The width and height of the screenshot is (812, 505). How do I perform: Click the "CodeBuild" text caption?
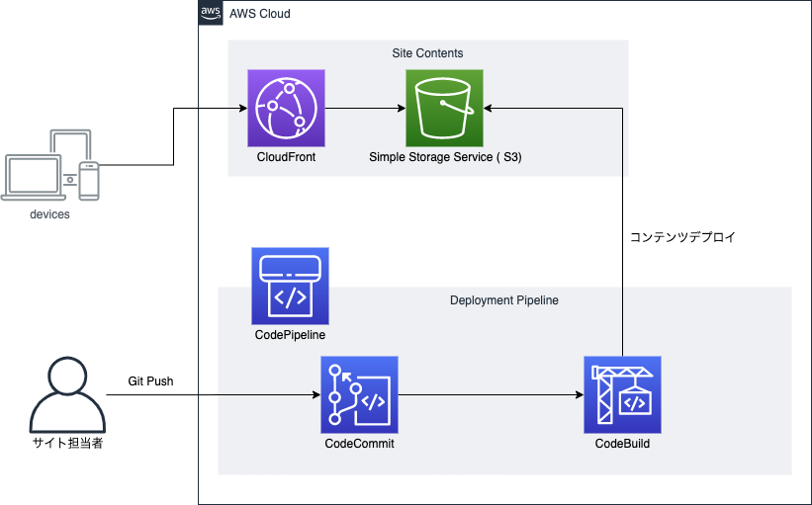coord(622,444)
